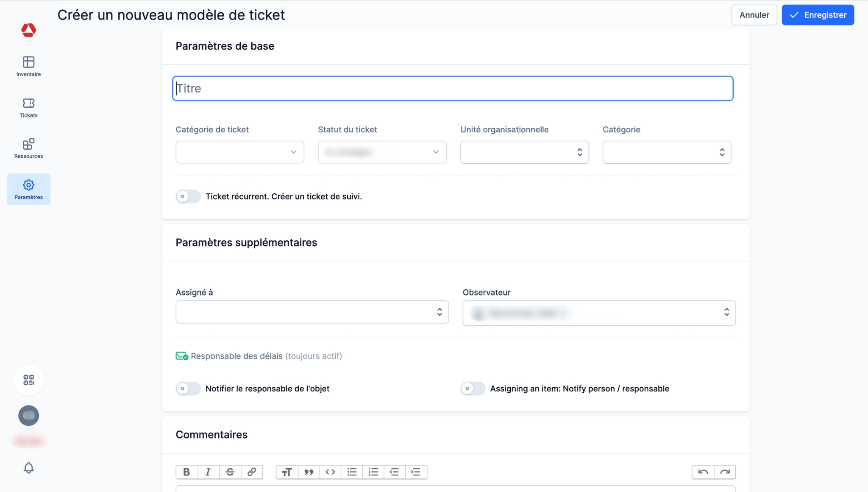Toggle Assigning an item notify switch
Screen dimensions: 868x492
tap(473, 389)
